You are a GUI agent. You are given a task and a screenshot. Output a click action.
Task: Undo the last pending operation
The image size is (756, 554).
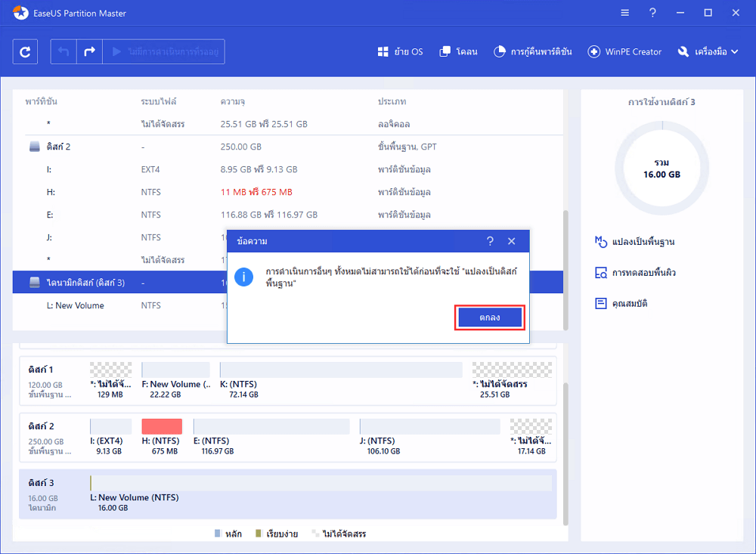(64, 51)
